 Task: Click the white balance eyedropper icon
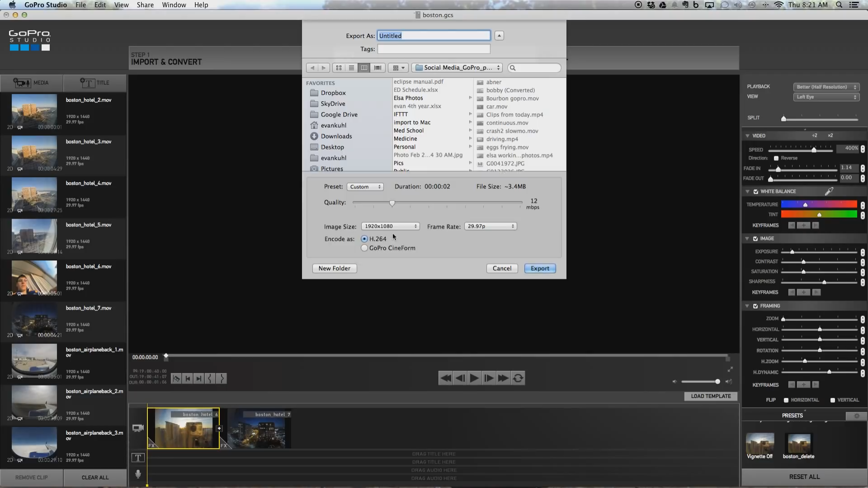pyautogui.click(x=829, y=192)
